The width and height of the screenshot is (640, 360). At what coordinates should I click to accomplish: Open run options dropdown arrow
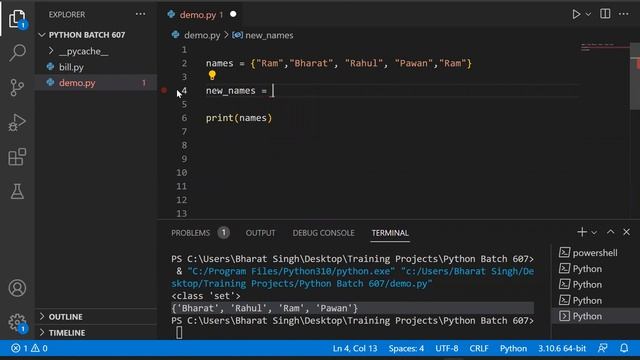[588, 14]
